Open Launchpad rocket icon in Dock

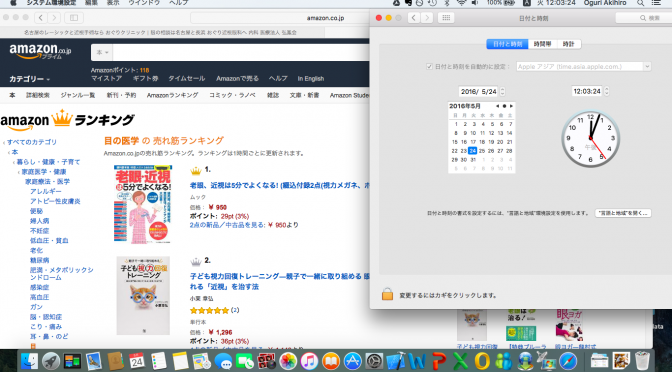(x=51, y=361)
